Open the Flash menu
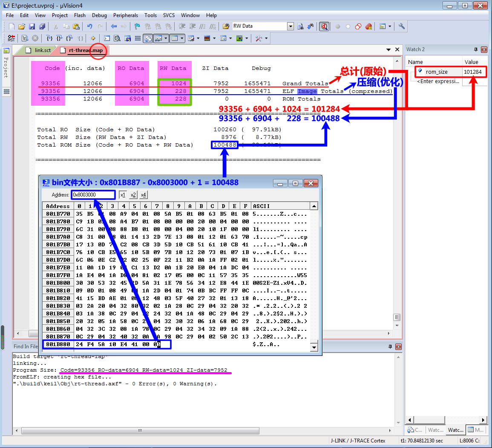This screenshot has width=492, height=448. pos(80,15)
